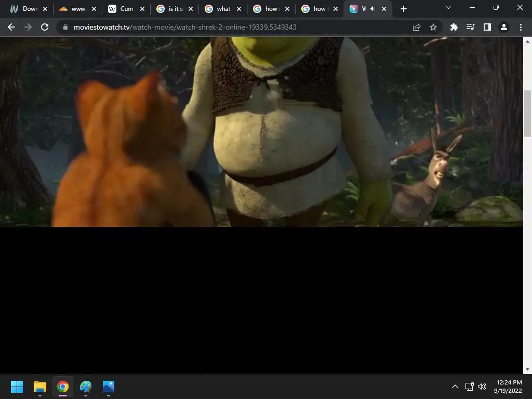Screen dimensions: 532x399
Task: Go back to the previous page
Action: pos(11,27)
